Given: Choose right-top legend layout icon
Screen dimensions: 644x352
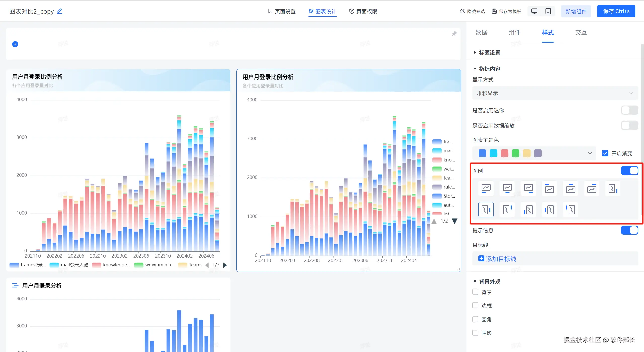Looking at the screenshot, I should tap(507, 210).
